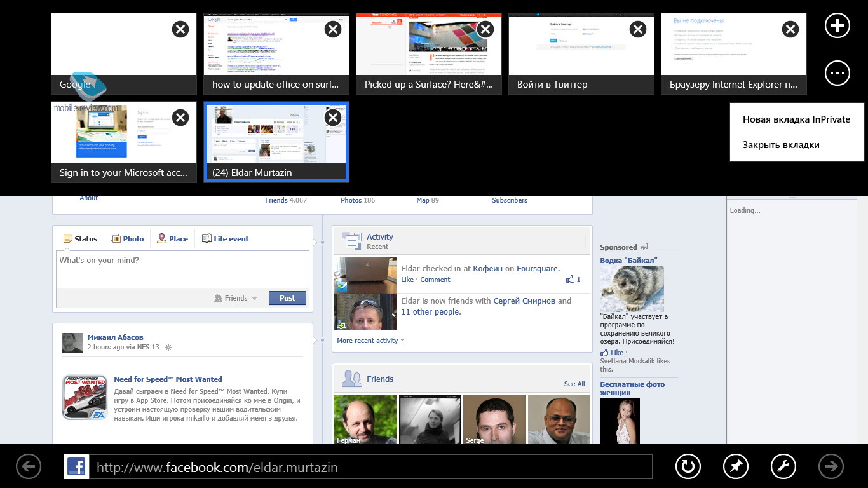This screenshot has height=488, width=868.
Task: Switch to 'Sign in to your Microsoft acc...' tab
Action: click(x=124, y=142)
